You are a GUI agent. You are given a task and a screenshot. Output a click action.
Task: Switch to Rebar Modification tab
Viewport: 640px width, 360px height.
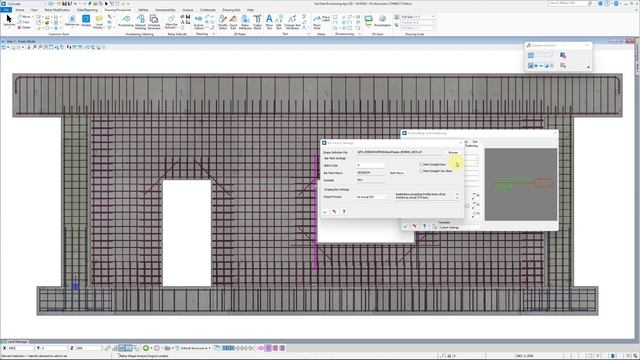(x=57, y=9)
